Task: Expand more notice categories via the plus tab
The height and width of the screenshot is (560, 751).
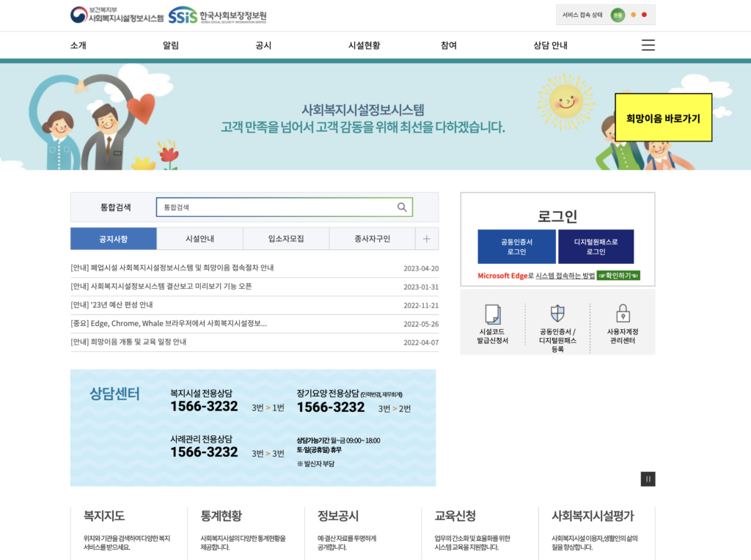Action: coord(425,239)
